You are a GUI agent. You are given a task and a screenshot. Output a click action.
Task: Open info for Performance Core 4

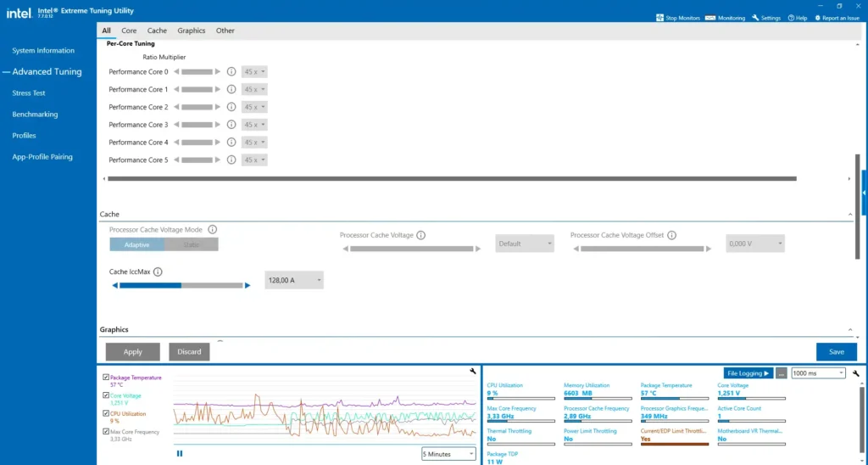[x=231, y=143]
